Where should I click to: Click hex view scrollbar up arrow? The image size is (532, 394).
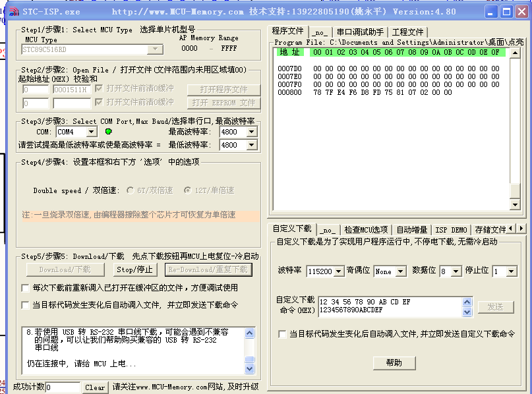point(515,53)
